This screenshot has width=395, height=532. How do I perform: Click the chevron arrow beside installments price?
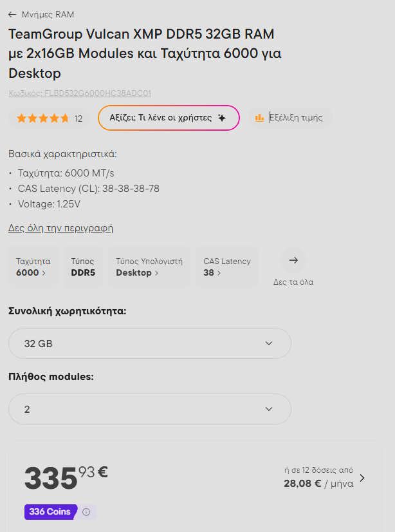362,478
